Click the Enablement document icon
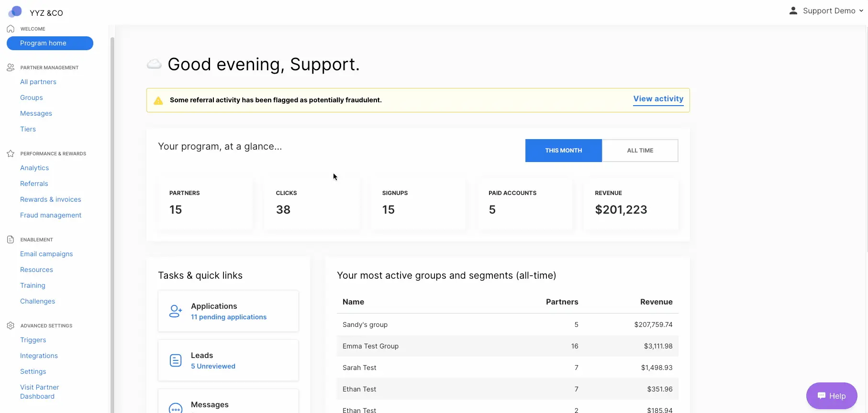Viewport: 868px width, 413px height. click(x=11, y=239)
